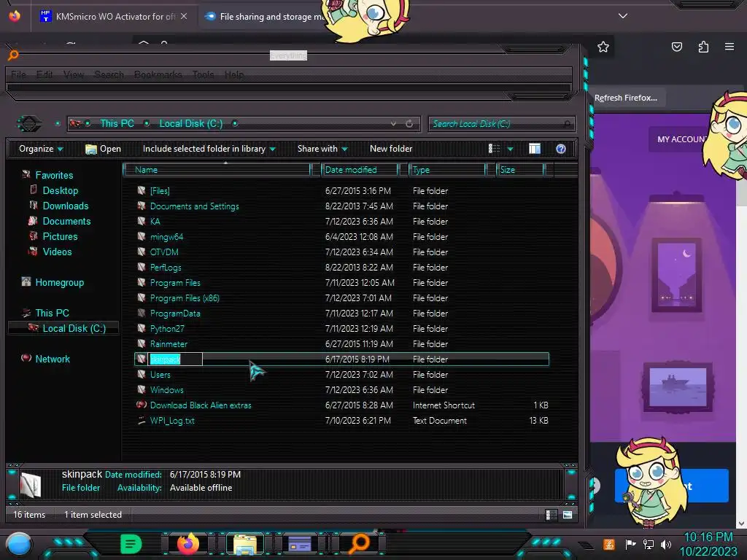This screenshot has width=747, height=560.
Task: Click the volume tray icon
Action: point(666,544)
